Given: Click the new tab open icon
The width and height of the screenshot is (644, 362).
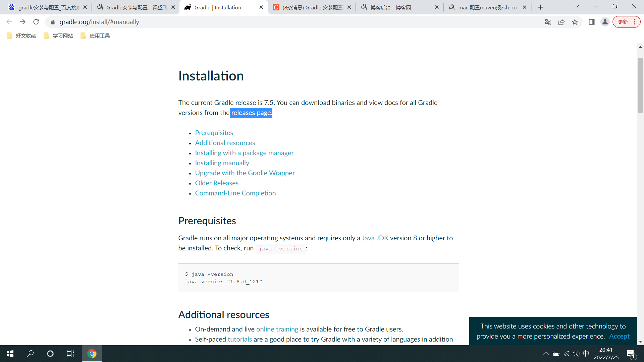Looking at the screenshot, I should (540, 7).
